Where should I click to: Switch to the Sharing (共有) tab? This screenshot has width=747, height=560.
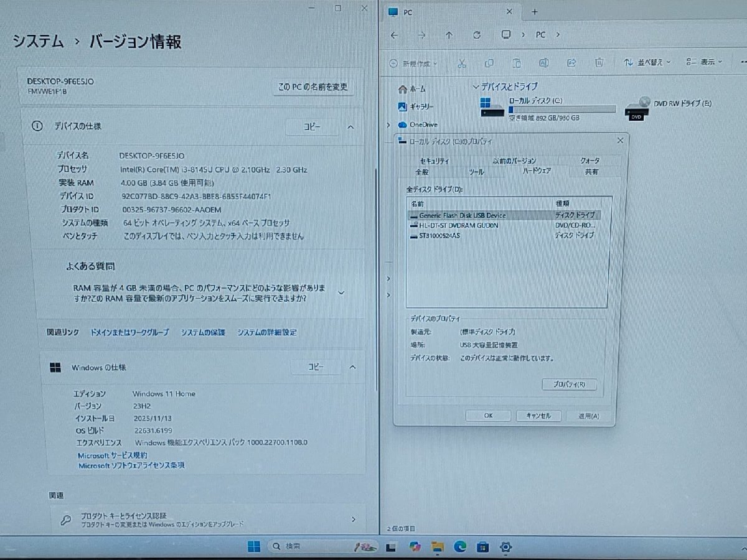591,172
